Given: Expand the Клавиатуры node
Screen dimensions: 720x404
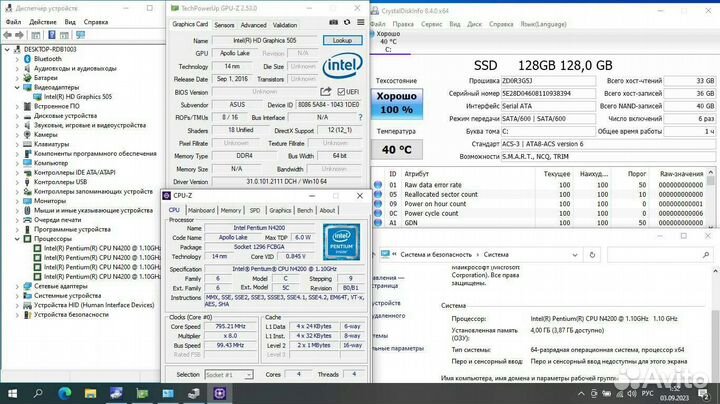Looking at the screenshot, I should pos(17,144).
